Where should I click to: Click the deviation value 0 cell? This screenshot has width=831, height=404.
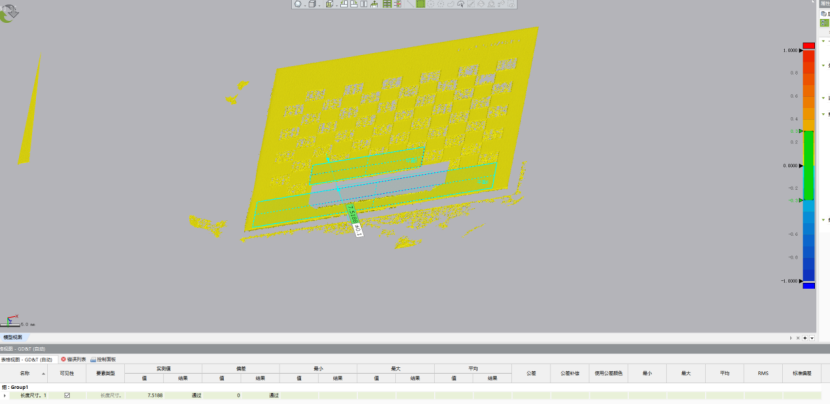click(x=222, y=396)
